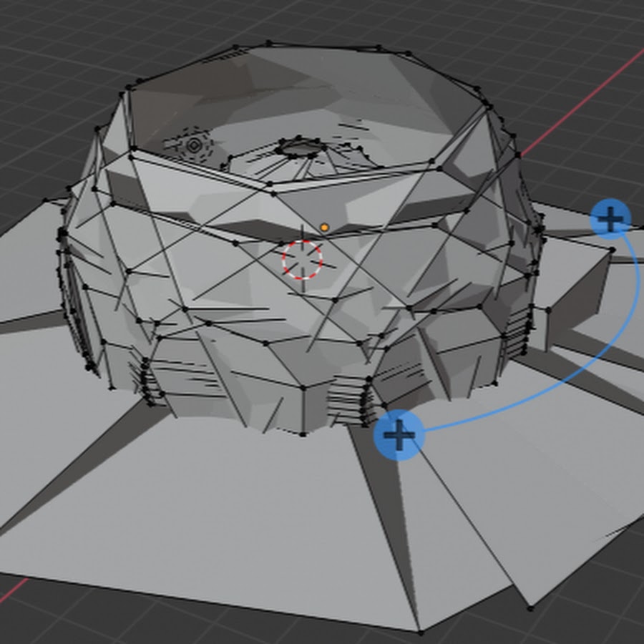Select the vertex at the base's lower-right corner
The height and width of the screenshot is (644, 644).
[530, 609]
